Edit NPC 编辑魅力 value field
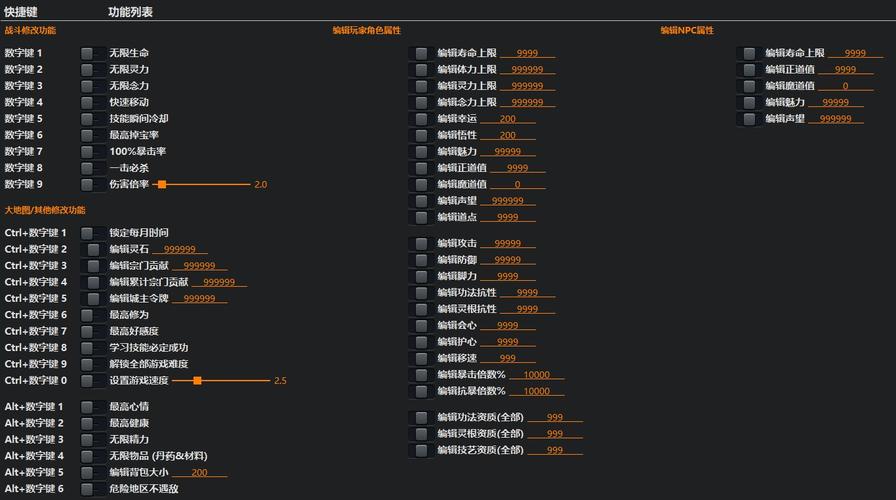896x500 pixels. (x=836, y=103)
